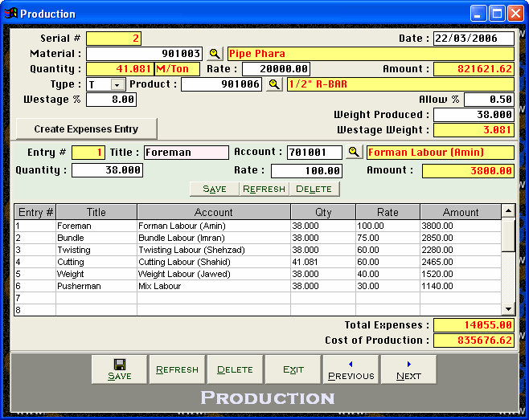Click the entry Quantity field 38.000
The image size is (529, 420).
click(x=107, y=170)
